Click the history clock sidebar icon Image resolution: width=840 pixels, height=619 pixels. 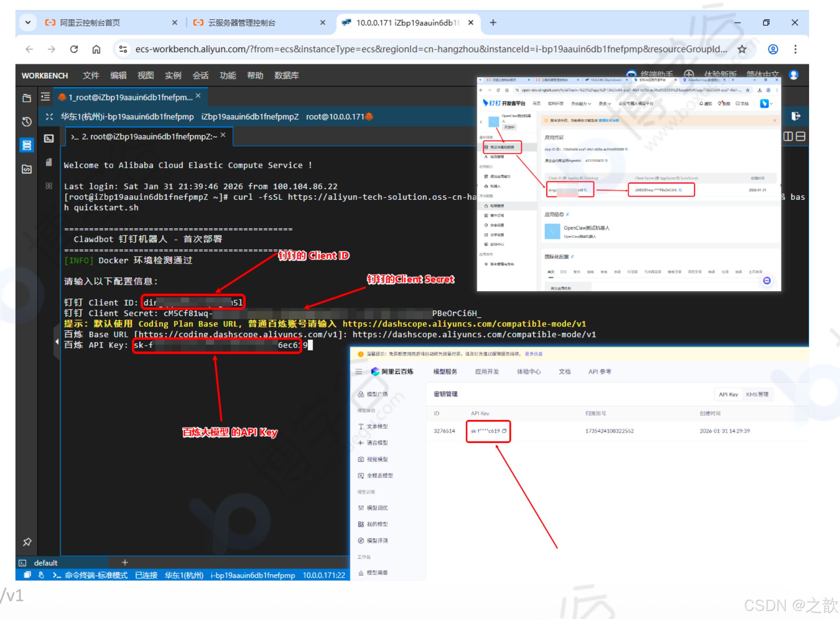tap(27, 121)
